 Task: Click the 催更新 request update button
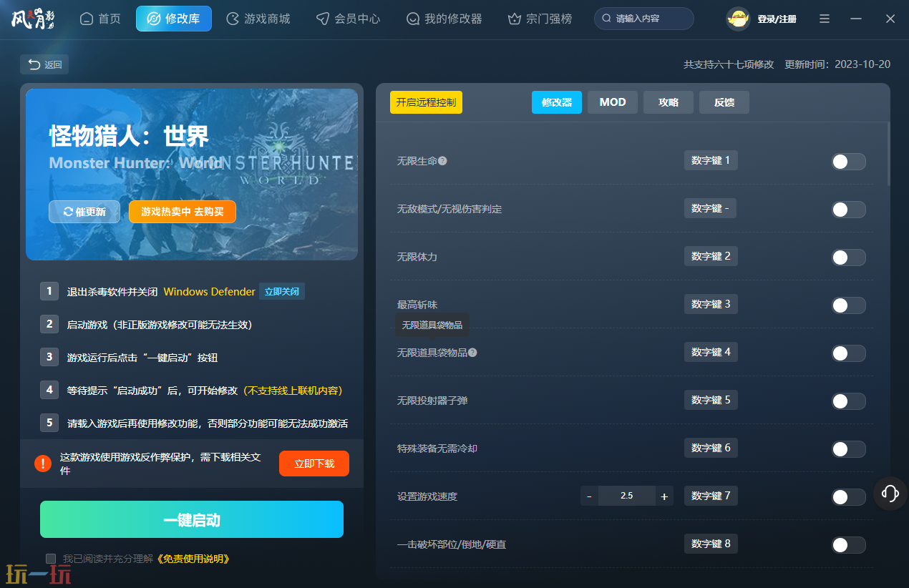pos(84,212)
